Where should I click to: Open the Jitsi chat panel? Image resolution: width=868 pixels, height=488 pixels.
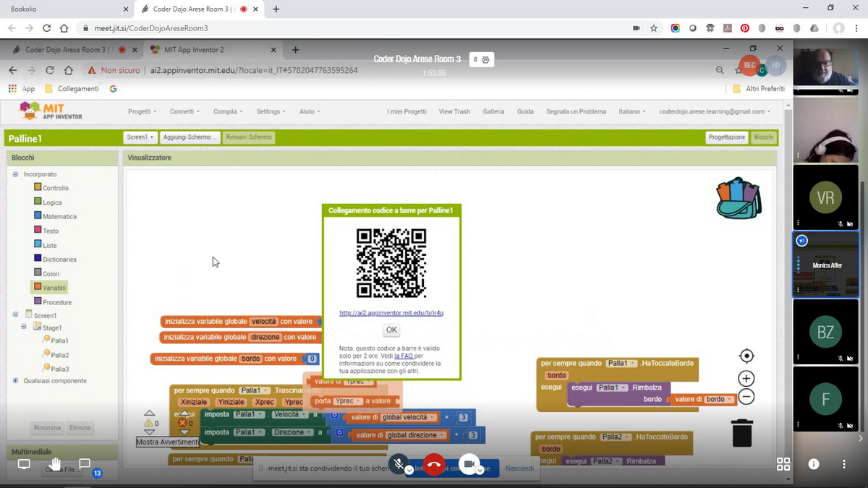[x=85, y=463]
